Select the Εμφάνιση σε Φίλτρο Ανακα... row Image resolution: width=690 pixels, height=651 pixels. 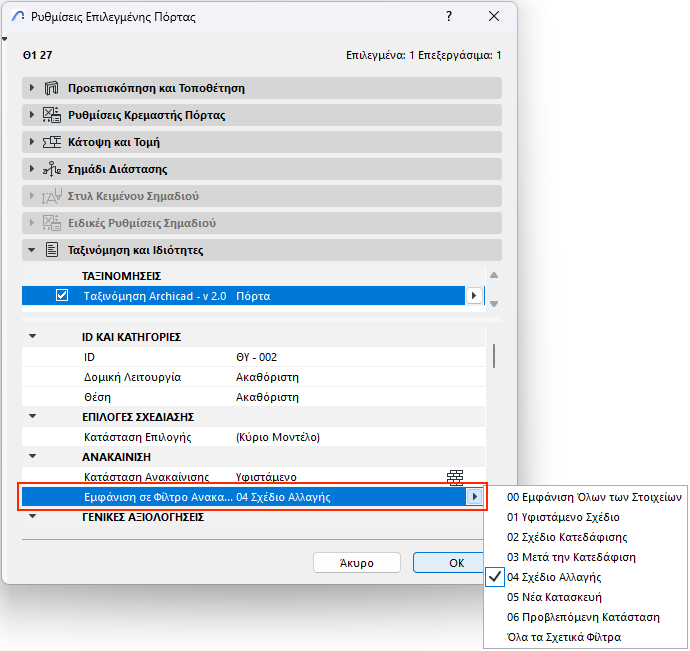tap(253, 497)
